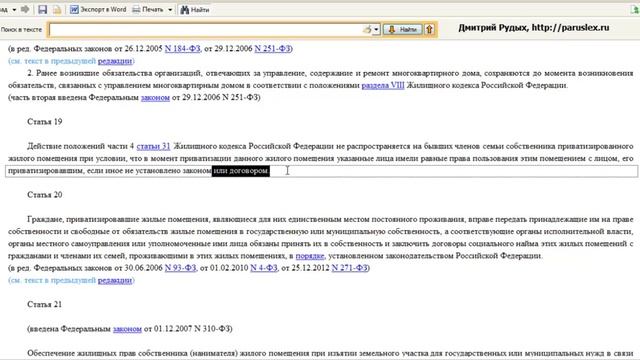The width and height of the screenshot is (640, 360).
Task: Click the forward navigation arrow icon
Action: click(25, 9)
